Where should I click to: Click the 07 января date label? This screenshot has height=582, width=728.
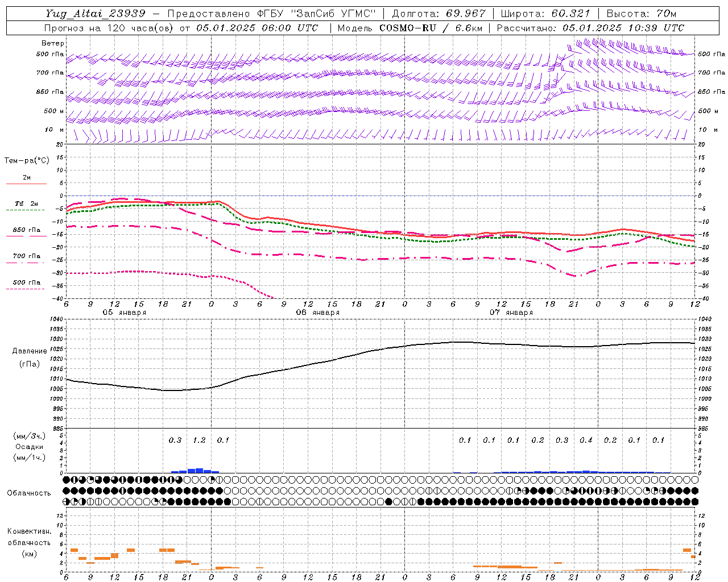pyautogui.click(x=511, y=313)
